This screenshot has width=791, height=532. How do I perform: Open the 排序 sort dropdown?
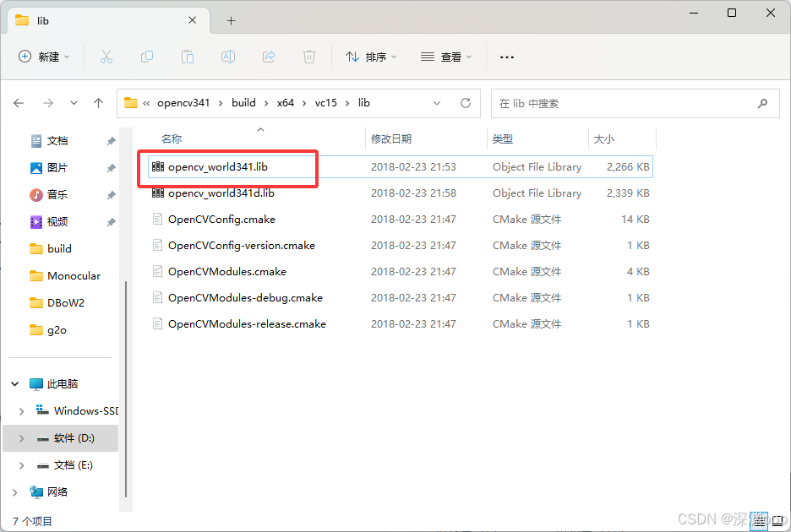tap(371, 57)
